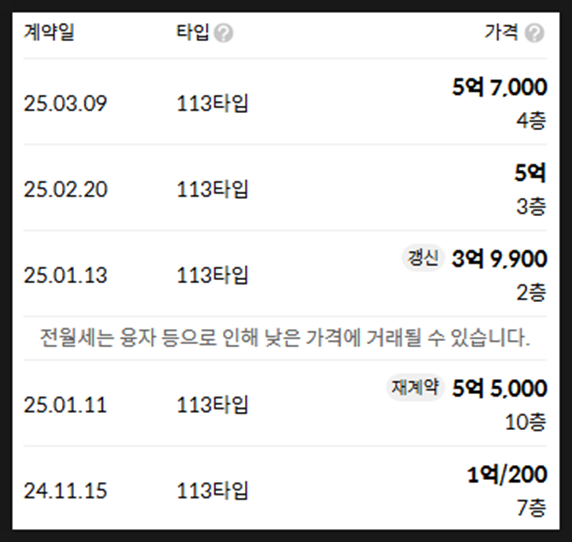
Task: Click the 5억 price on 3층
Action: tap(530, 173)
